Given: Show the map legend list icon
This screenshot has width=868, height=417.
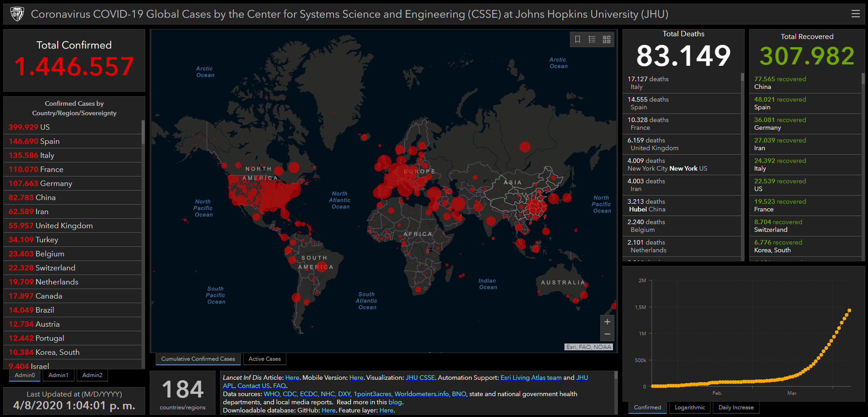Looking at the screenshot, I should (x=592, y=39).
